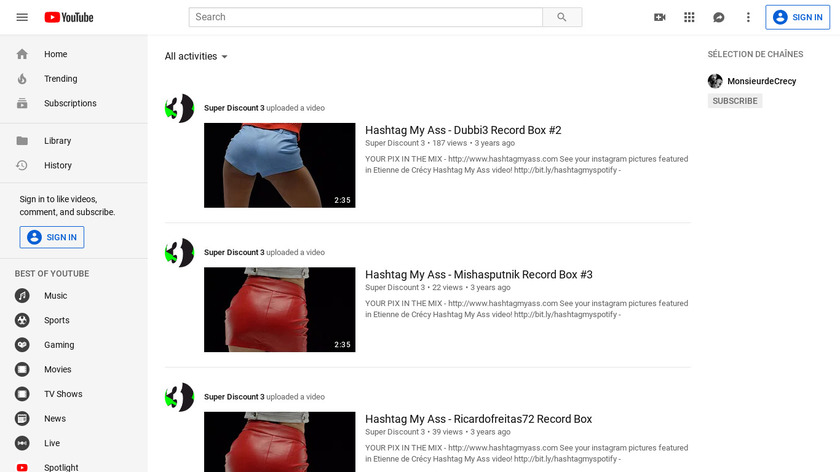Click the Library folder icon

22,141
